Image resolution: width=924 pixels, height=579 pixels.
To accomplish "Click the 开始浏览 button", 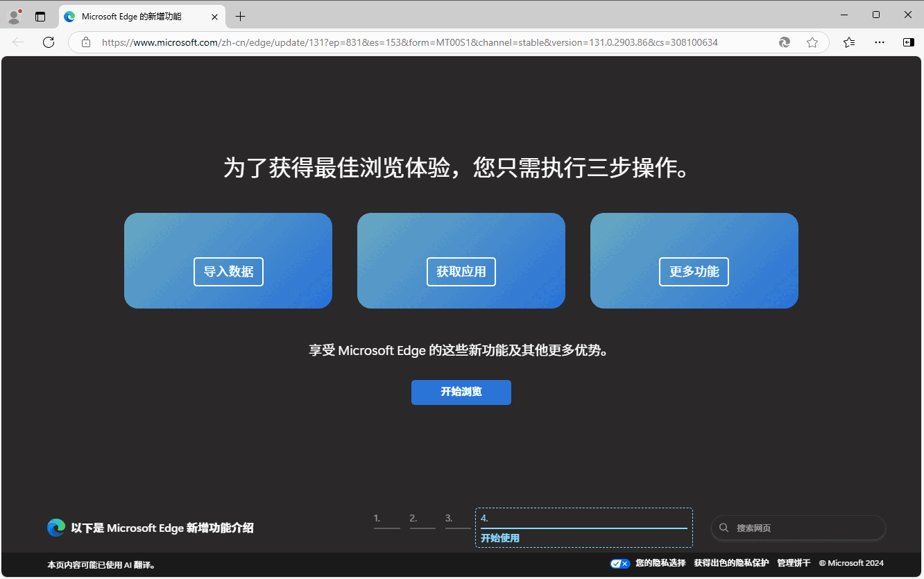I will tap(461, 392).
